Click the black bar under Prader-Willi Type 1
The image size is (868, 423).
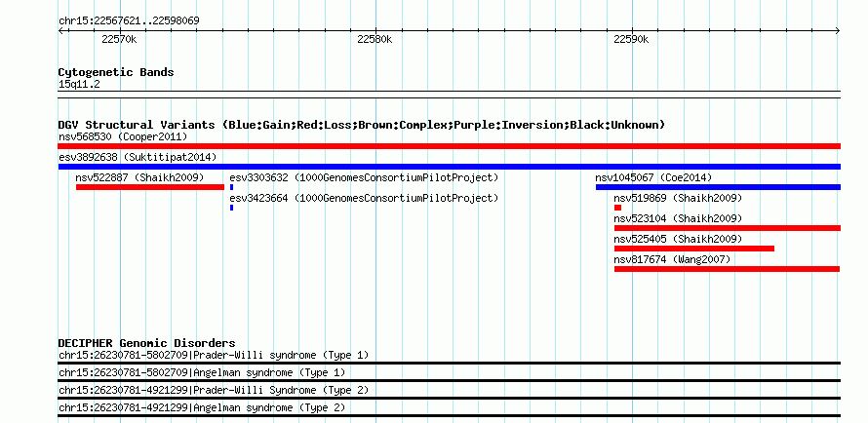tap(449, 363)
